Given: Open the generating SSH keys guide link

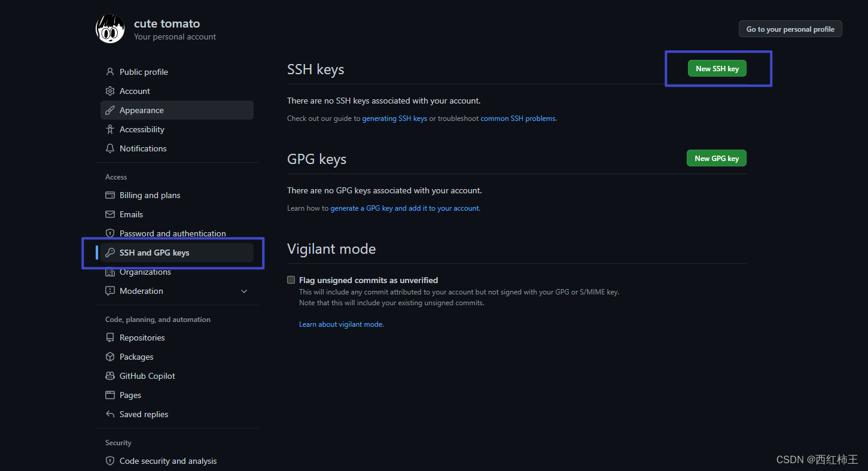Looking at the screenshot, I should 395,118.
